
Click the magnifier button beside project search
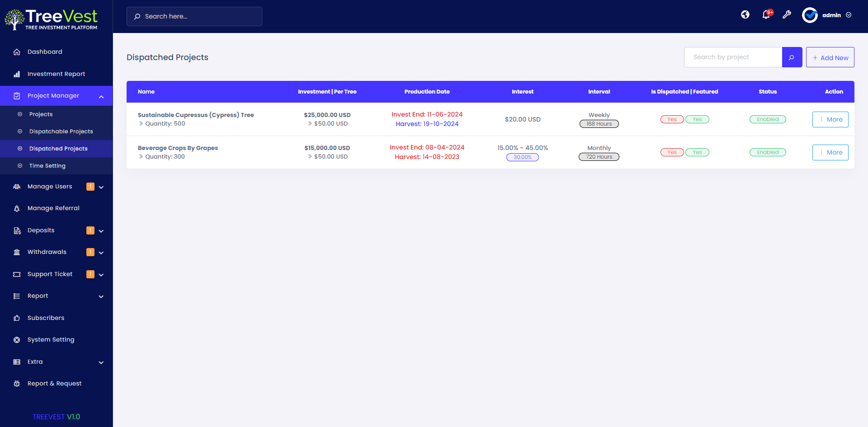[x=792, y=57]
